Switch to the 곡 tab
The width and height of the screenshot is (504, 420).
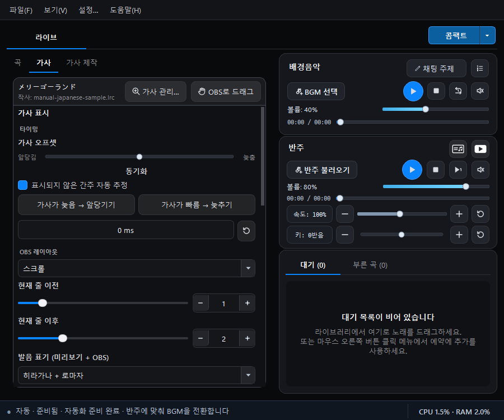(18, 62)
